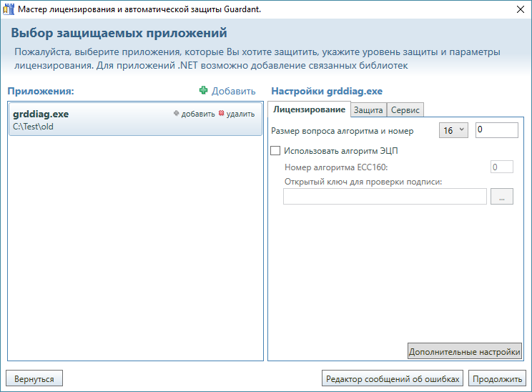Click the '...' browse button for public key

pyautogui.click(x=501, y=197)
